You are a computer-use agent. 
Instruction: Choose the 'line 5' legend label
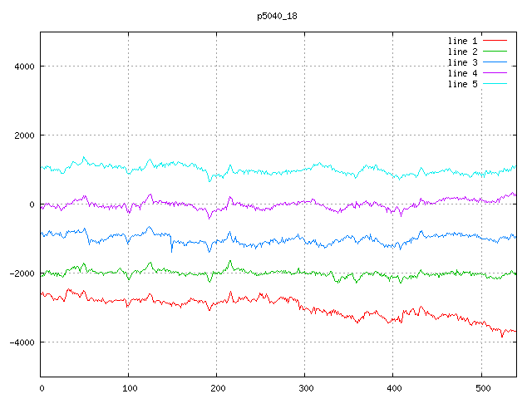pos(462,84)
